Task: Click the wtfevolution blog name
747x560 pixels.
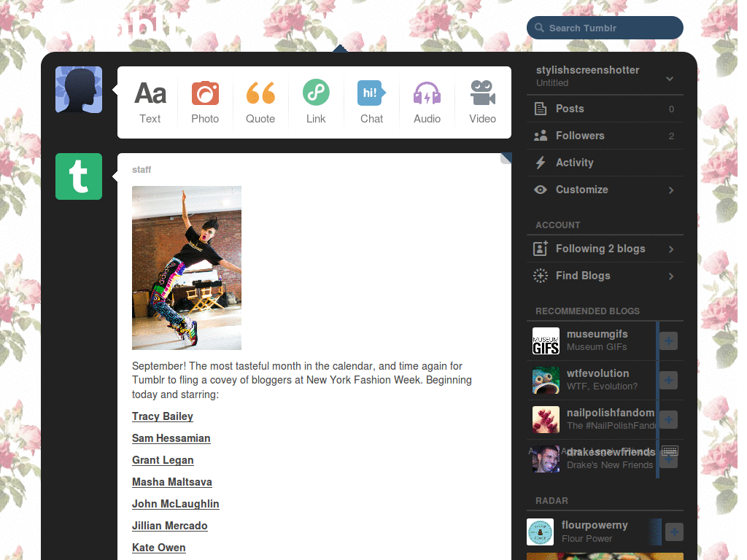Action: [x=598, y=373]
